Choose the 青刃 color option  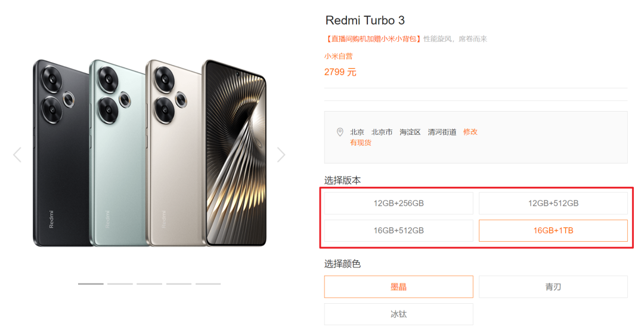(x=553, y=286)
